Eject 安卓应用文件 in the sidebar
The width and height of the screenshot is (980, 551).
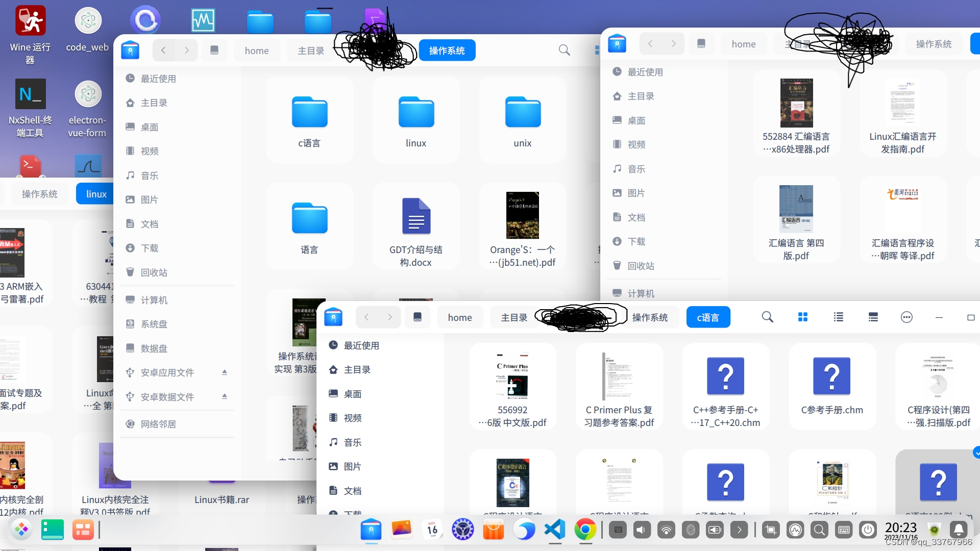point(225,372)
